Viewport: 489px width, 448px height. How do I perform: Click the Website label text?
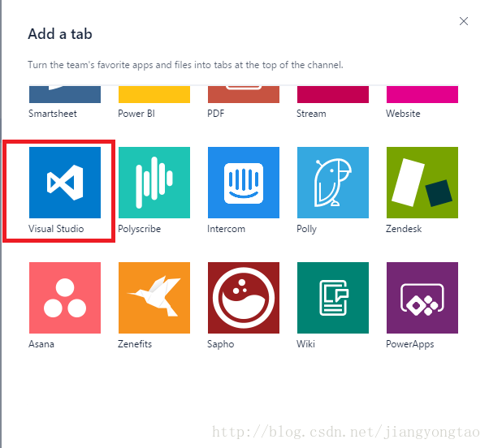pos(403,114)
